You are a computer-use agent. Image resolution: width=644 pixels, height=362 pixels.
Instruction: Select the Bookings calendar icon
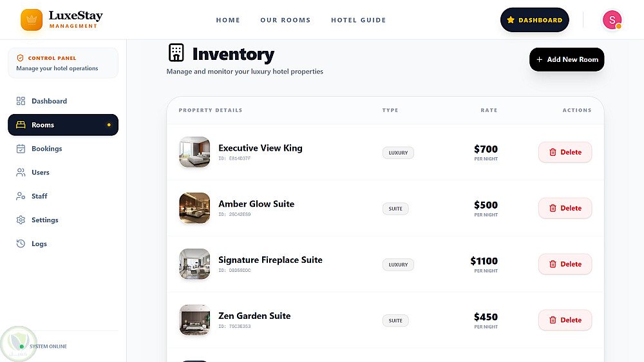pos(21,149)
